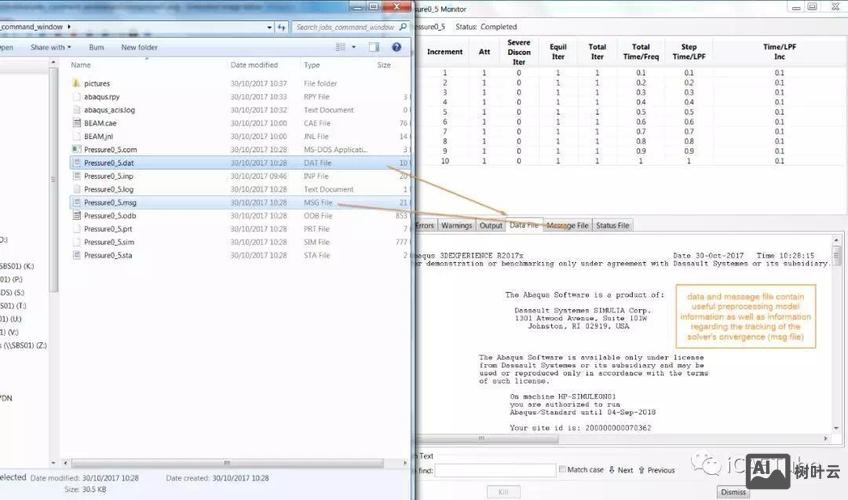The image size is (848, 500).
Task: Click the change view icon in Explorer
Action: (340, 47)
